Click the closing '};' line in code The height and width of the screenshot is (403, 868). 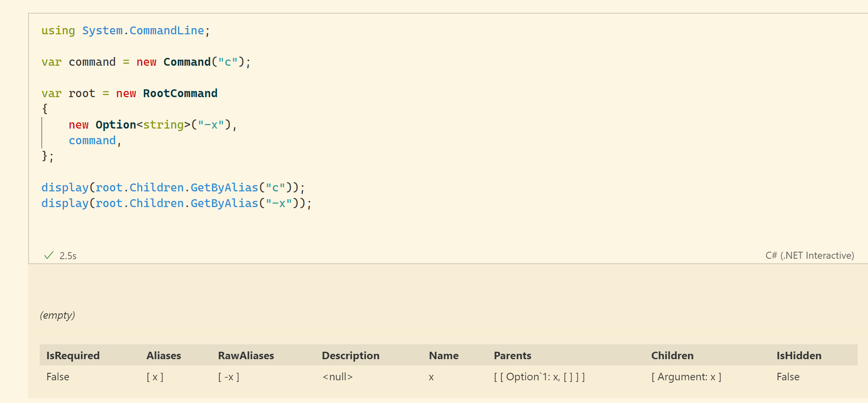[48, 156]
